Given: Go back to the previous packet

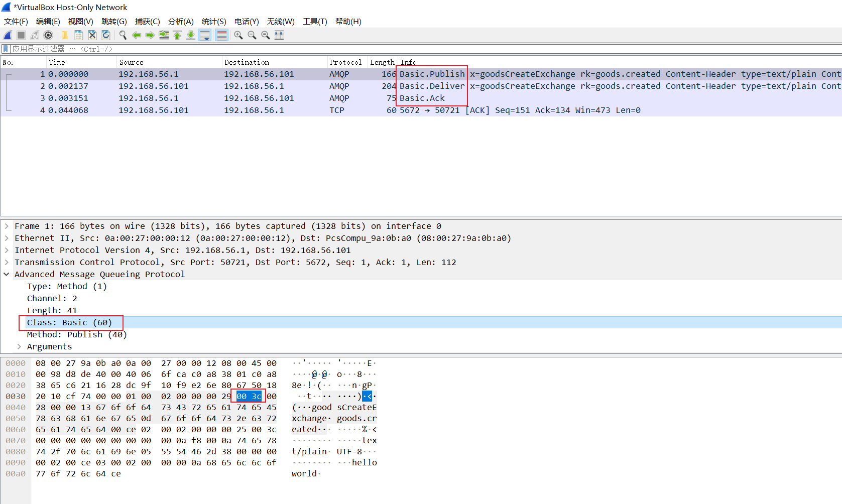Looking at the screenshot, I should pyautogui.click(x=136, y=35).
